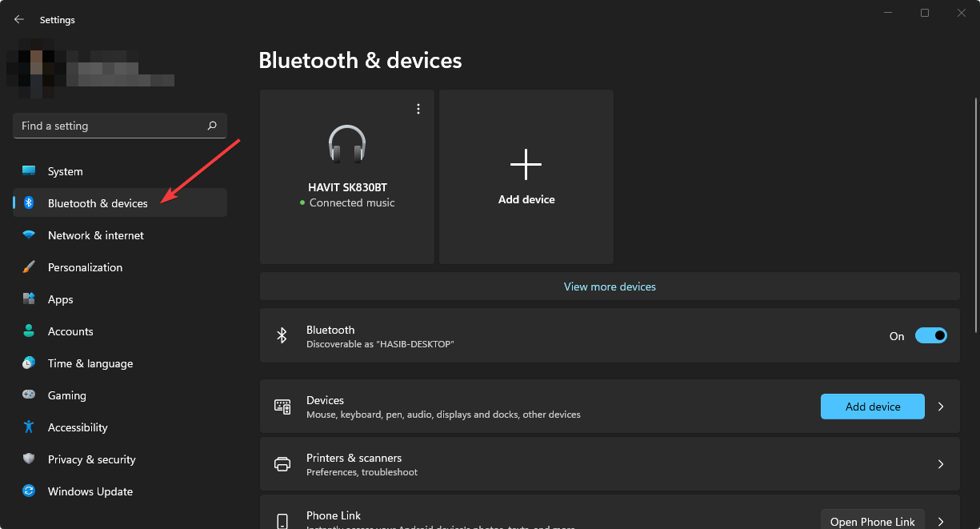Click View more devices link

(610, 287)
